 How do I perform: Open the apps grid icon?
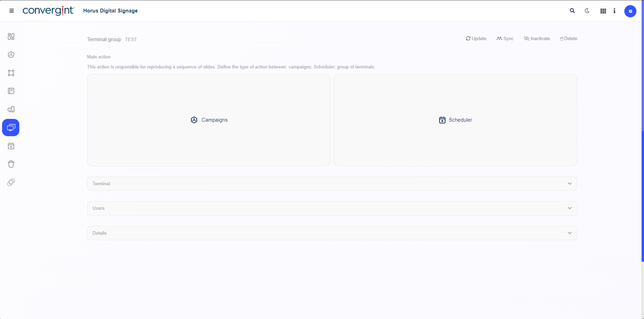pyautogui.click(x=603, y=11)
